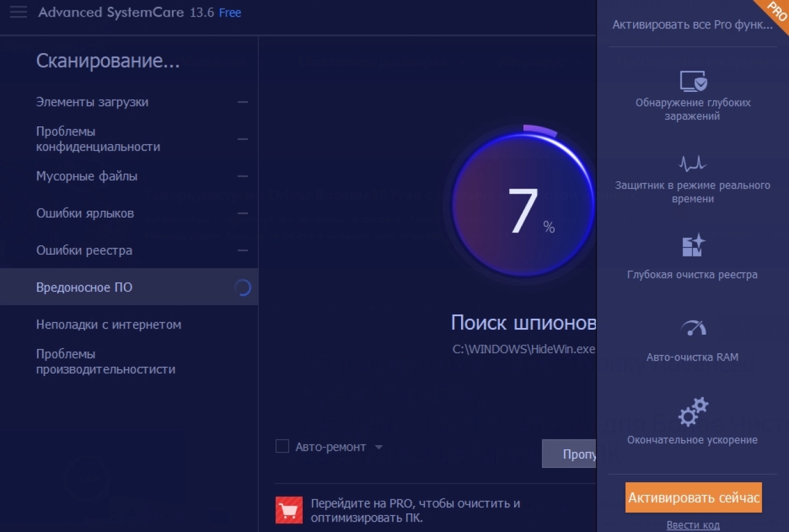Click the dash status next to Ошибки реестра

(x=243, y=250)
